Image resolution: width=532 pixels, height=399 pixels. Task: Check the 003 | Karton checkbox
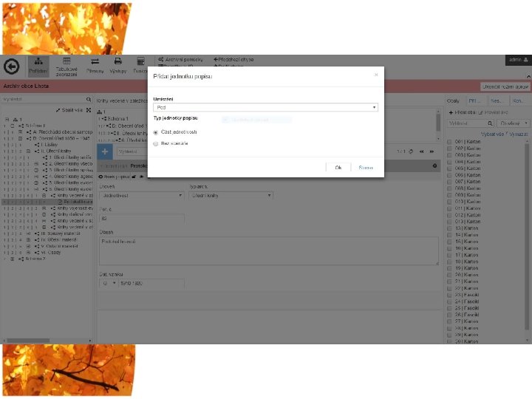449,155
